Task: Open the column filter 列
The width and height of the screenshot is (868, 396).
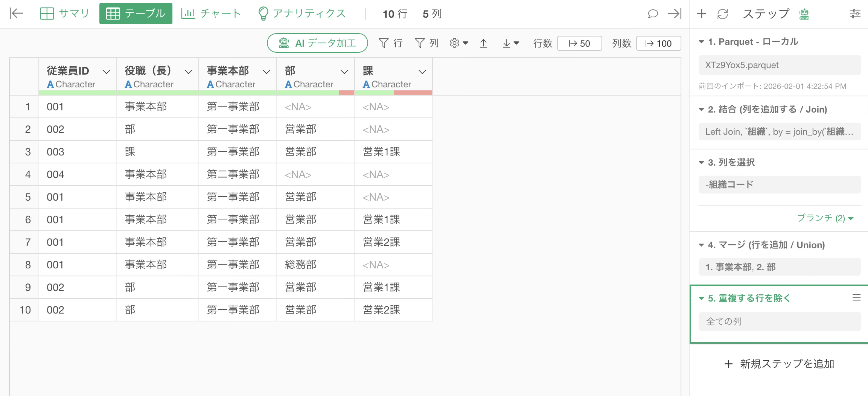Action: [x=427, y=43]
